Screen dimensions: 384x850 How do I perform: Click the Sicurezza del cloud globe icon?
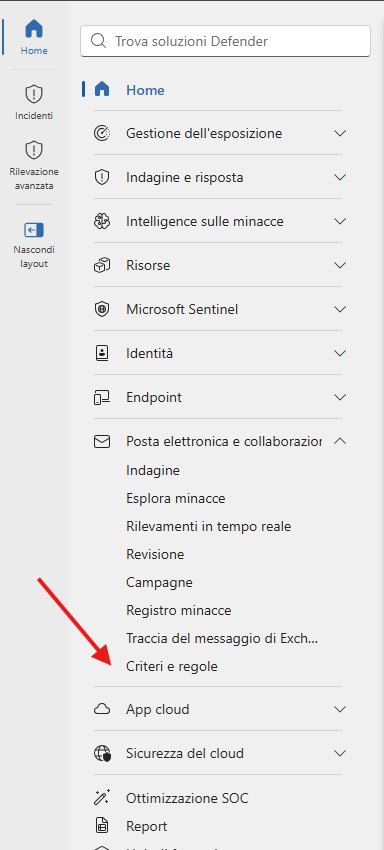tap(102, 753)
